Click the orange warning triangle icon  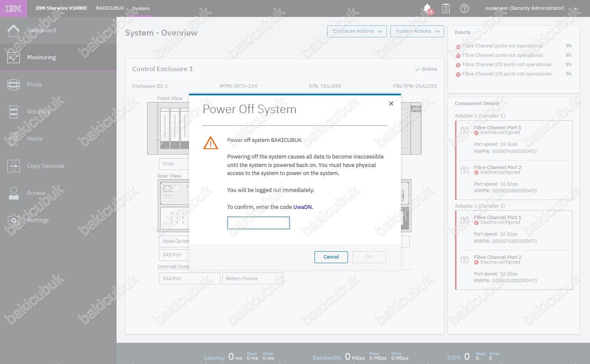tap(211, 143)
